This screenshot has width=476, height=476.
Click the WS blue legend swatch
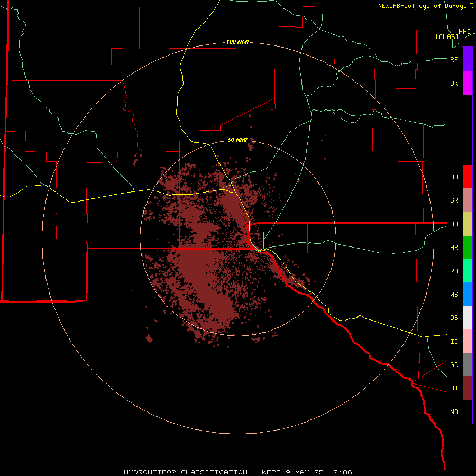[467, 294]
